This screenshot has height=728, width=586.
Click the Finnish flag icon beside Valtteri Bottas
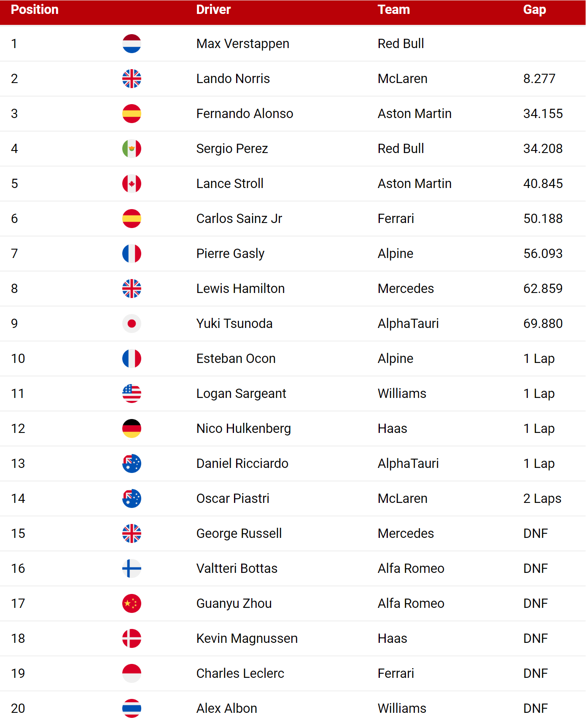click(132, 569)
